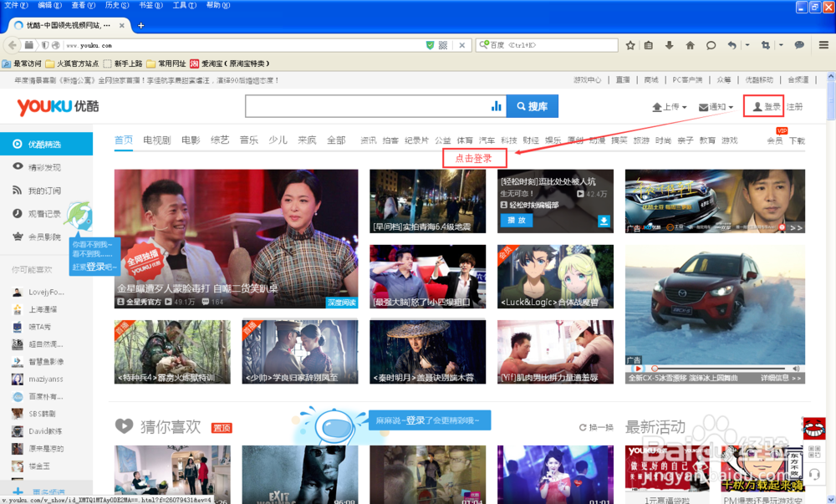Screen dimensions: 836x504
Task: Click the car ad video progress bar
Action: point(720,368)
